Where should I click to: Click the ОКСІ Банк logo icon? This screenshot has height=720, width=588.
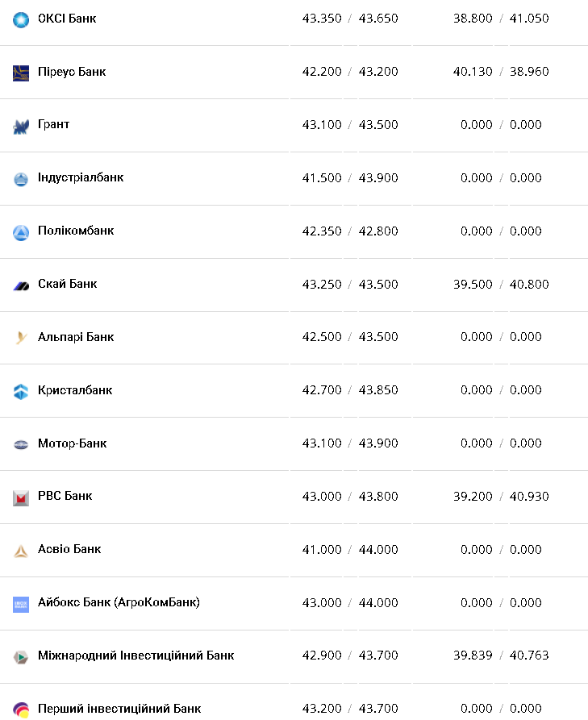click(x=21, y=19)
